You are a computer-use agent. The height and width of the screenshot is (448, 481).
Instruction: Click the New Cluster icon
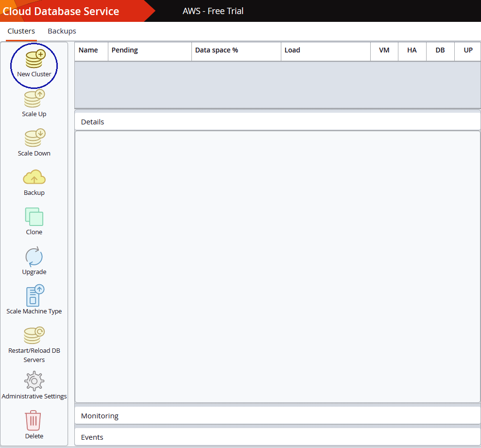34,60
